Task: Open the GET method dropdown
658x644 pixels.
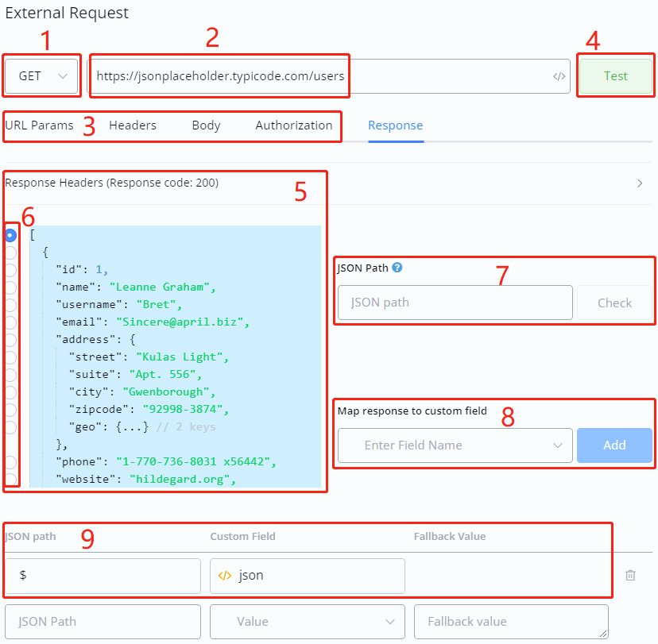Action: click(x=43, y=76)
